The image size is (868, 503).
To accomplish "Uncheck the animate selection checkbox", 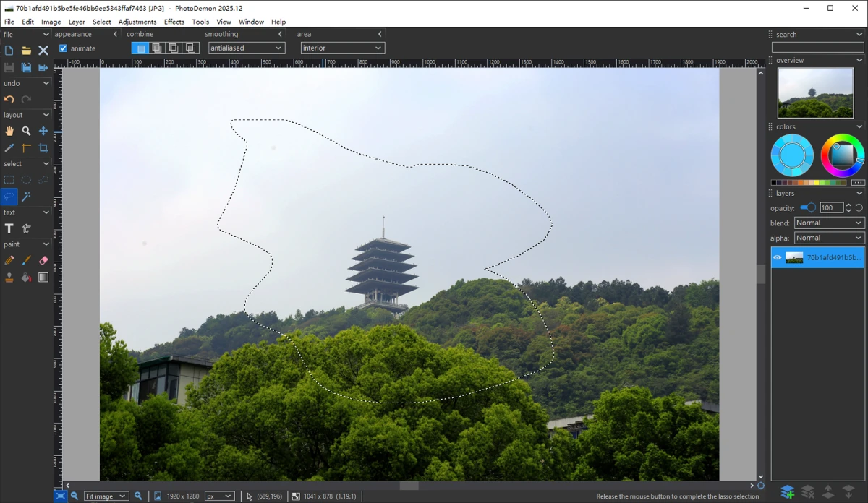I will click(64, 48).
